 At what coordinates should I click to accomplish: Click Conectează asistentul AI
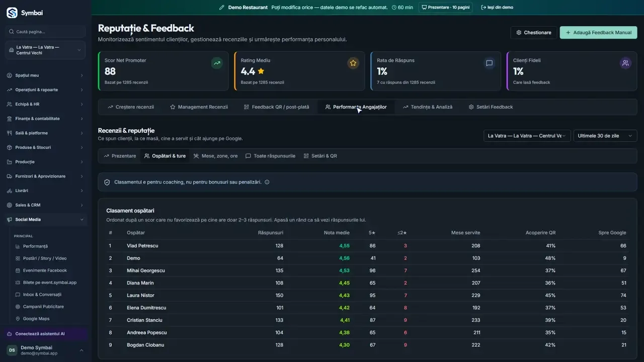point(45,334)
